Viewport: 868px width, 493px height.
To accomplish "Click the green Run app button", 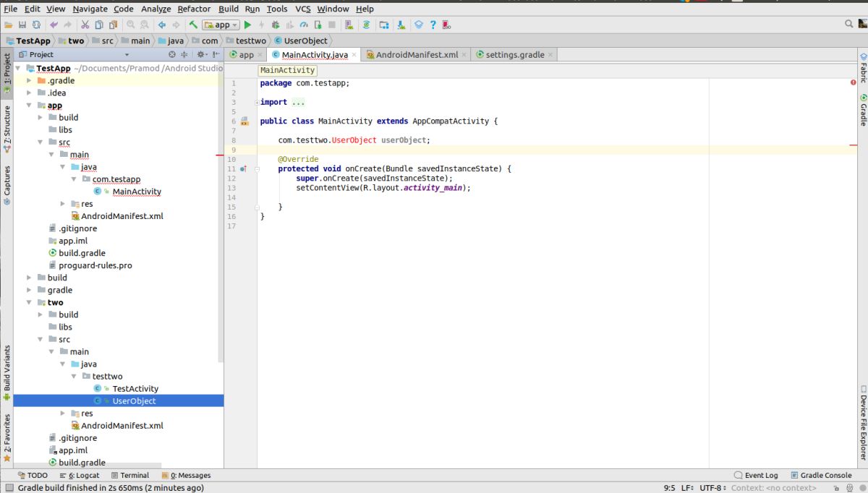I will pos(247,25).
